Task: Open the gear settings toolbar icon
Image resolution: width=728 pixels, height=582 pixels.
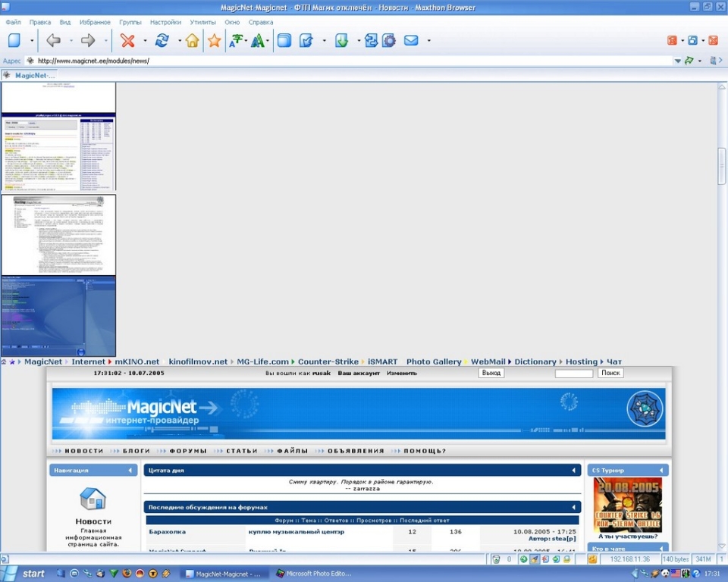Action: pyautogui.click(x=389, y=40)
